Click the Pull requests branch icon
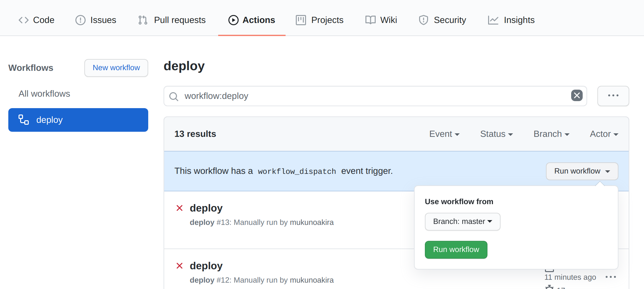The width and height of the screenshot is (644, 289). [x=143, y=20]
